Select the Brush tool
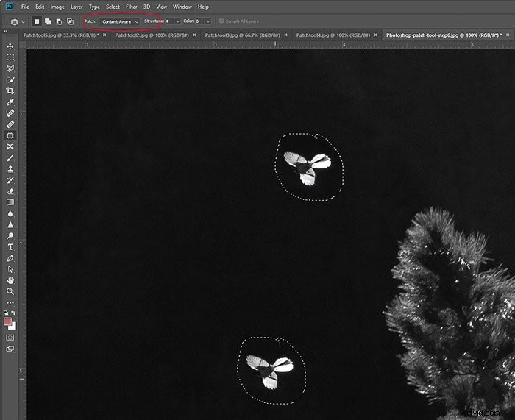This screenshot has height=420, width=515. coord(10,158)
